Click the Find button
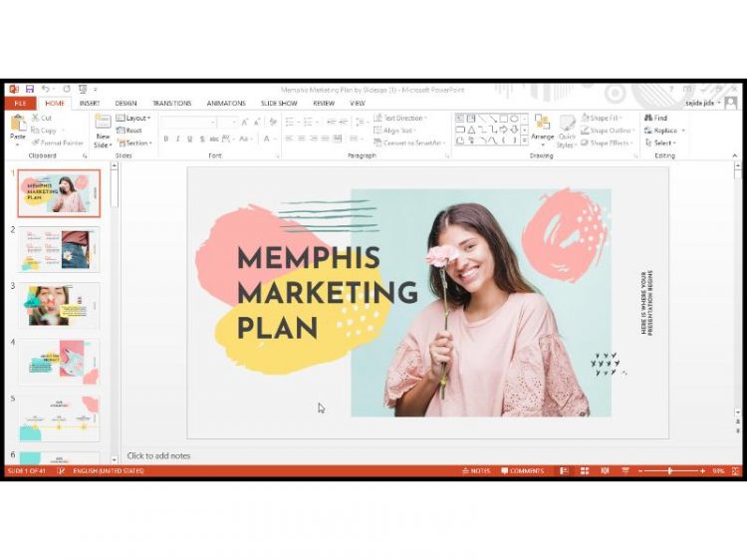 (656, 118)
